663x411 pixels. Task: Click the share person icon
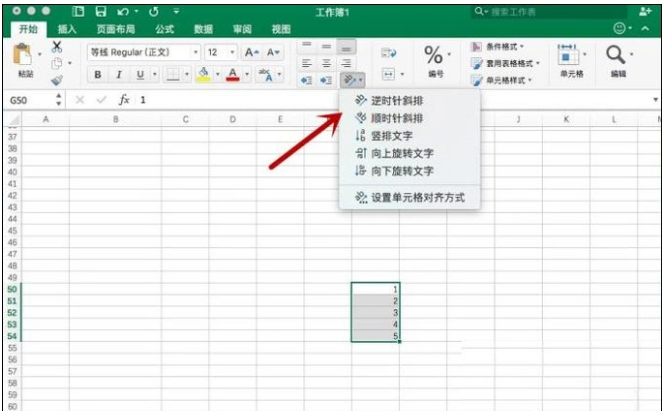pyautogui.click(x=645, y=12)
